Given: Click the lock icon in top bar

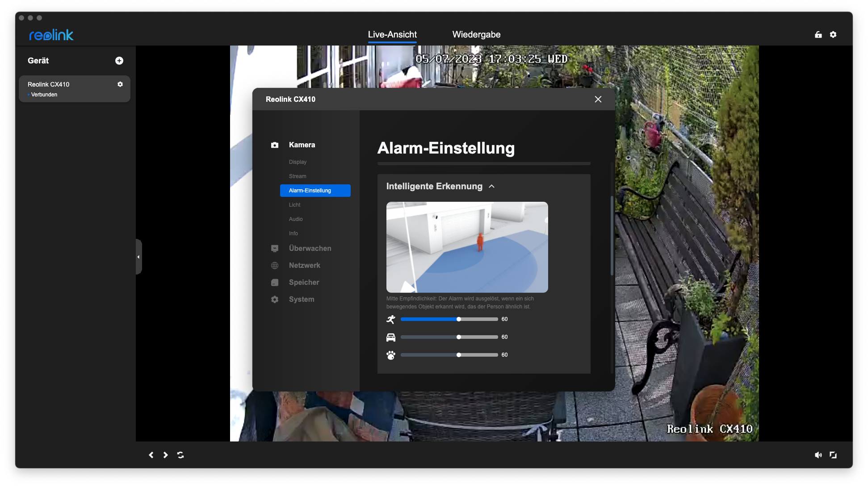Looking at the screenshot, I should coord(818,34).
